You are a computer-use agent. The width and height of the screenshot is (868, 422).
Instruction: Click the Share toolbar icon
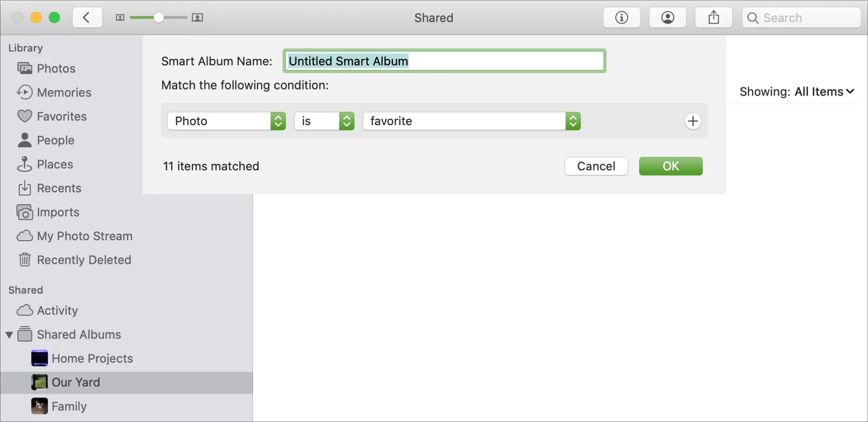click(714, 18)
